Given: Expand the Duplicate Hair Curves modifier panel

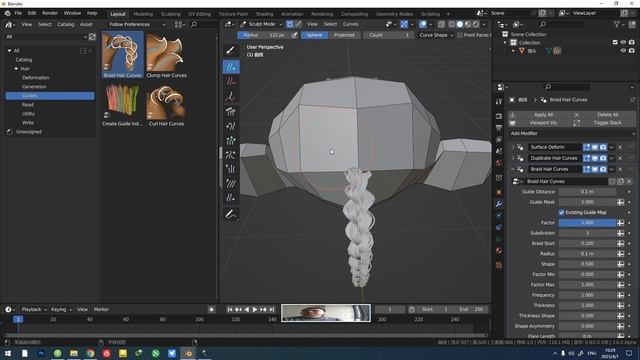Looking at the screenshot, I should (x=513, y=158).
